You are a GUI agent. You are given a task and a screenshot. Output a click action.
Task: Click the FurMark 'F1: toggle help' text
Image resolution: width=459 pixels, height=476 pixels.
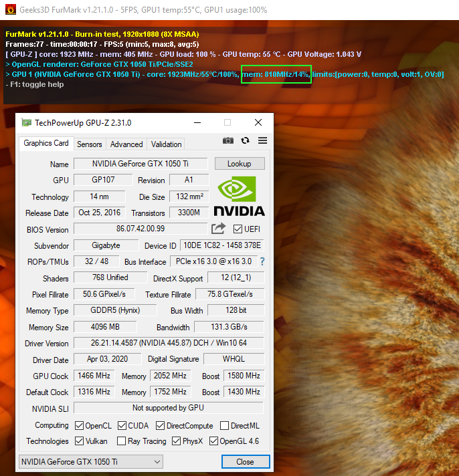point(34,84)
